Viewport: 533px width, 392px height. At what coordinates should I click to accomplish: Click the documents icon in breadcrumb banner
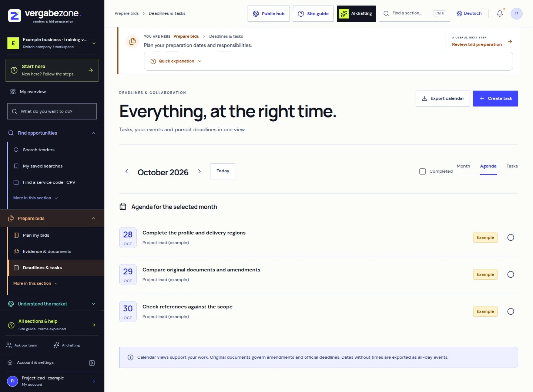(133, 41)
